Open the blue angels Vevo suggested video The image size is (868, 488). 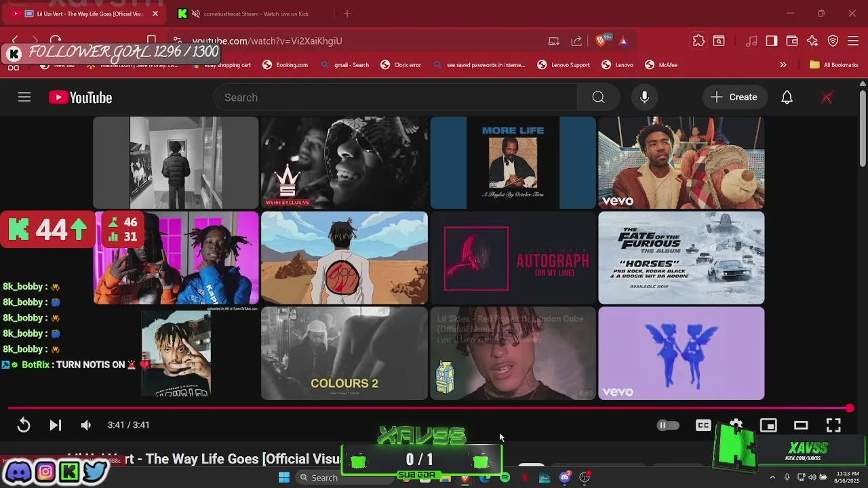[682, 354]
